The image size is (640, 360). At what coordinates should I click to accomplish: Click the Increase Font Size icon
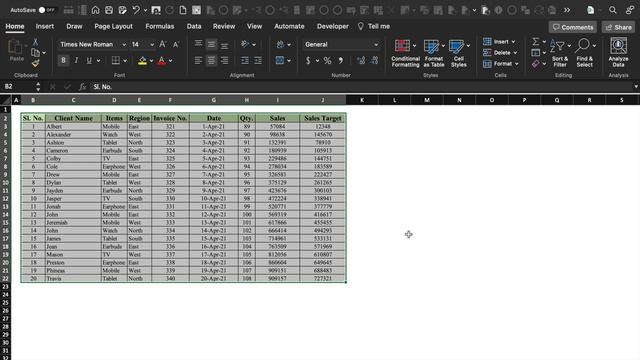coord(162,44)
